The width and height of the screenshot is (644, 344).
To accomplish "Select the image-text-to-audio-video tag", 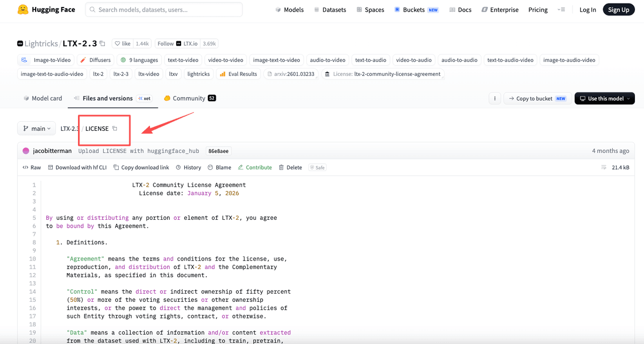I will tap(52, 74).
